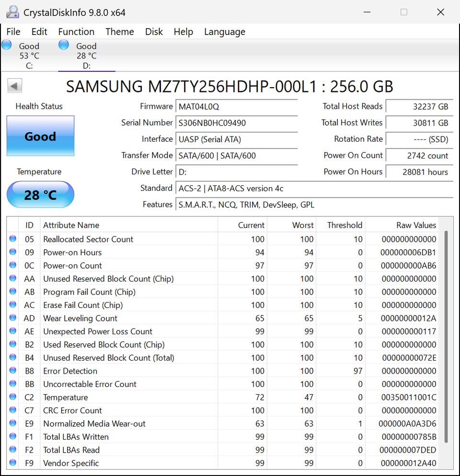The image size is (460, 476).
Task: Click the Good health status button
Action: tap(40, 136)
